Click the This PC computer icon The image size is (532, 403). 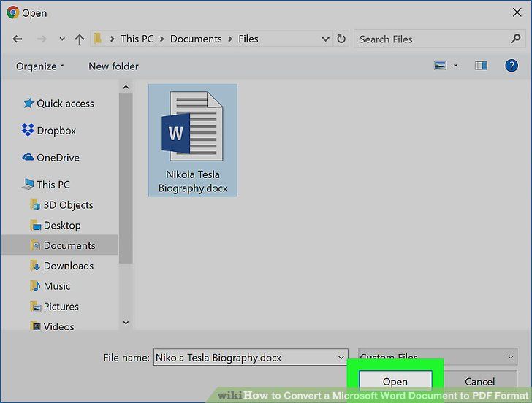pos(28,184)
